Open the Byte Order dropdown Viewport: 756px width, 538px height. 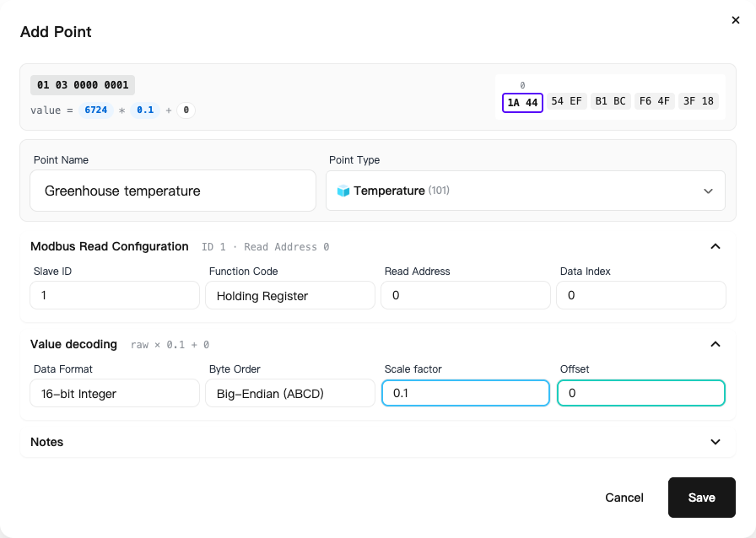coord(290,393)
